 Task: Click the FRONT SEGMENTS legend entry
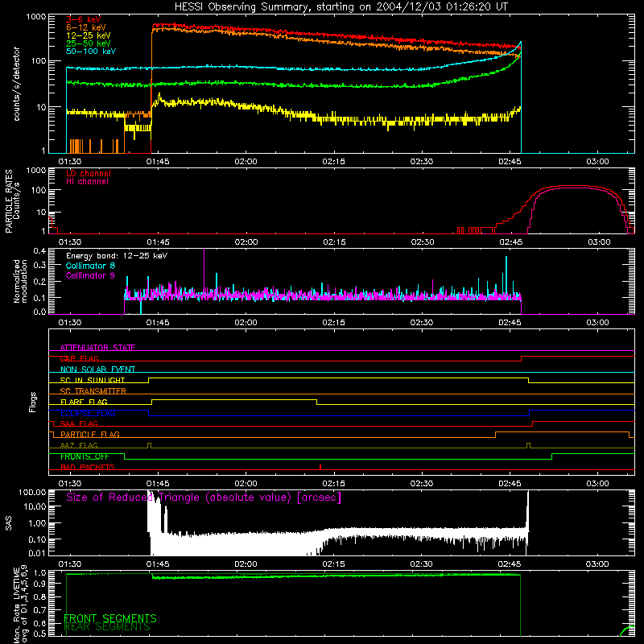pos(110,618)
